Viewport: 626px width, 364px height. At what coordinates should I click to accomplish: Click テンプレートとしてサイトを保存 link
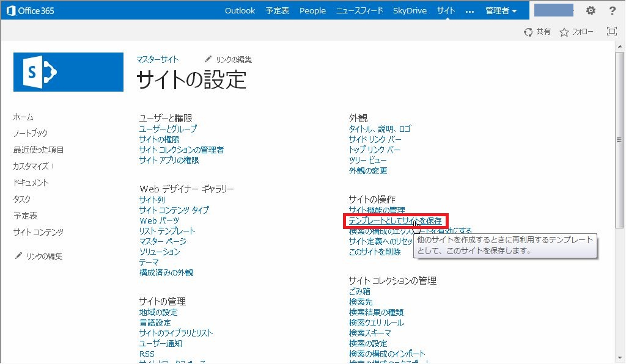[x=396, y=220]
